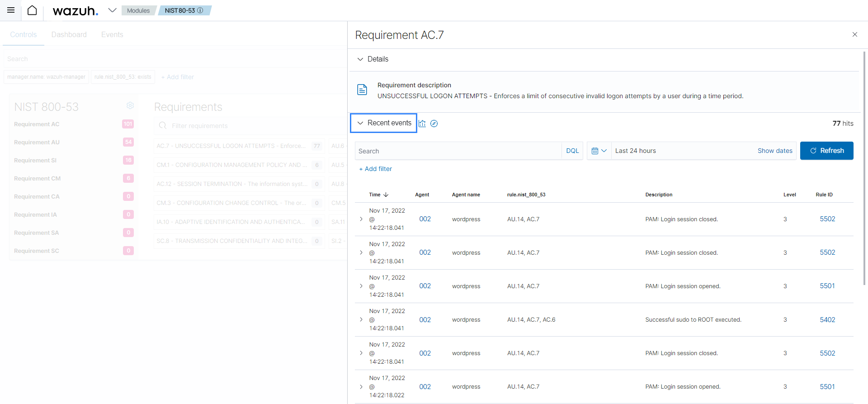Collapse the Details section
Viewport: 868px width, 404px height.
pyautogui.click(x=373, y=59)
